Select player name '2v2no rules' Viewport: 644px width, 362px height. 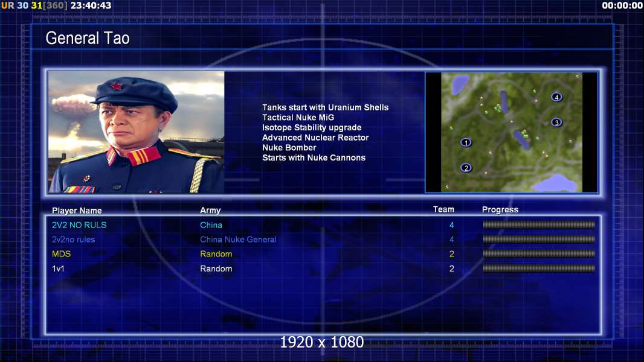click(74, 240)
